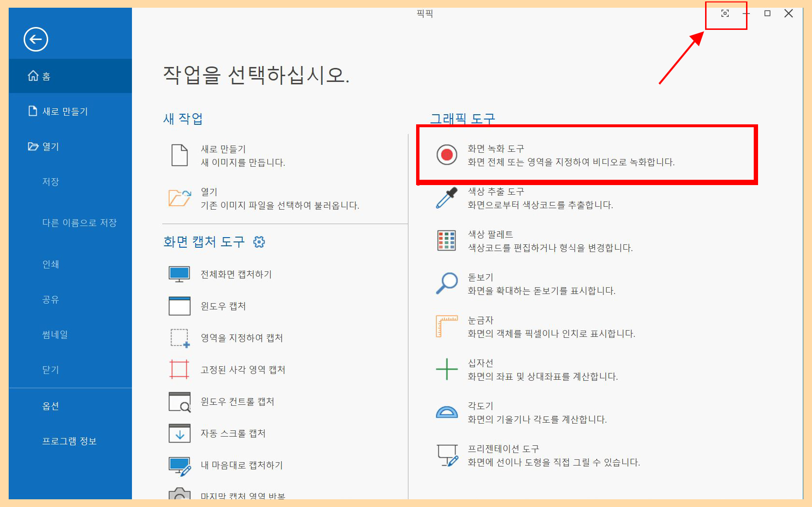Screen dimensions: 812x507
Task: Select 윈도우 컨트롤 캡처
Action: 237,401
